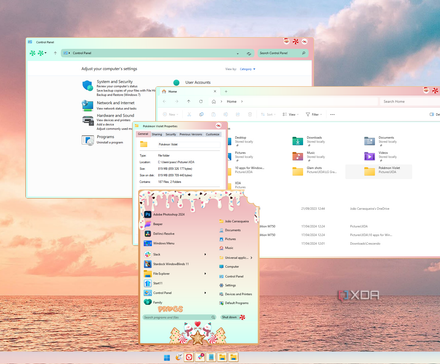Open See more options in Explorer toolbar
The image size is (440, 364).
[x=332, y=114]
